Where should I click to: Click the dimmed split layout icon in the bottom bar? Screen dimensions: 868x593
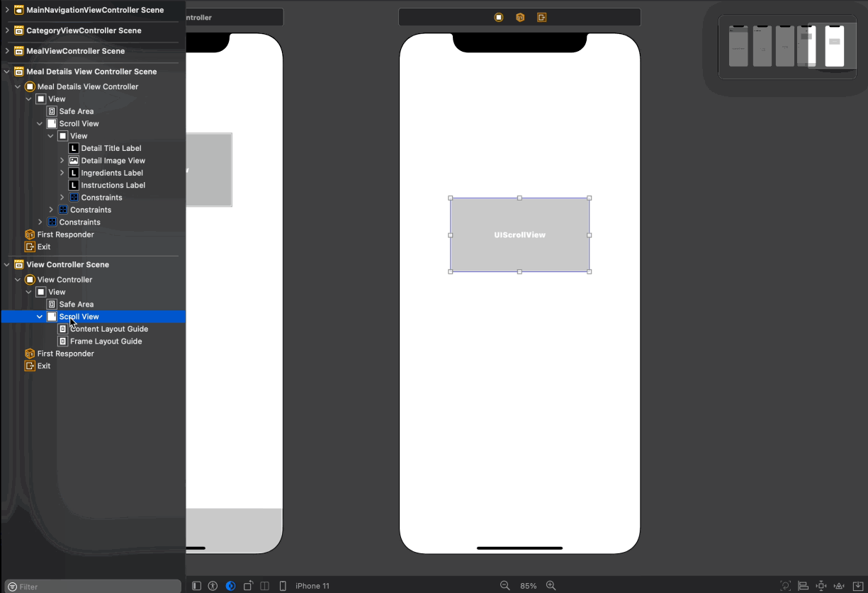point(265,586)
